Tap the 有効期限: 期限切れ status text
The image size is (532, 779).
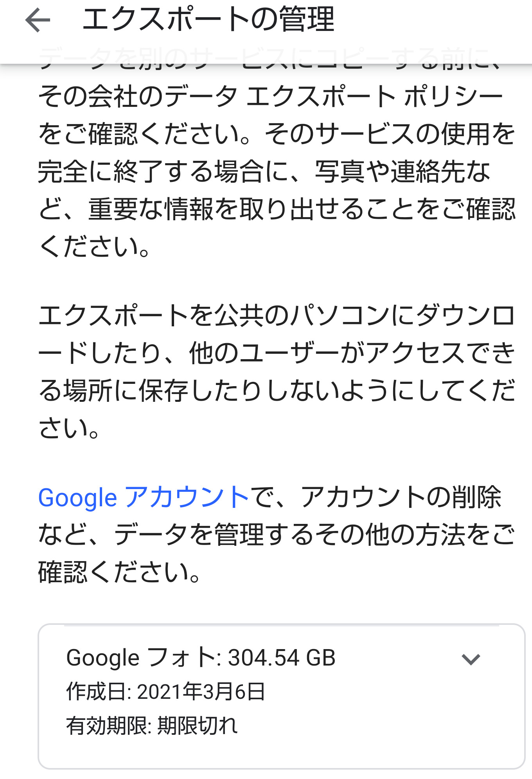152,726
